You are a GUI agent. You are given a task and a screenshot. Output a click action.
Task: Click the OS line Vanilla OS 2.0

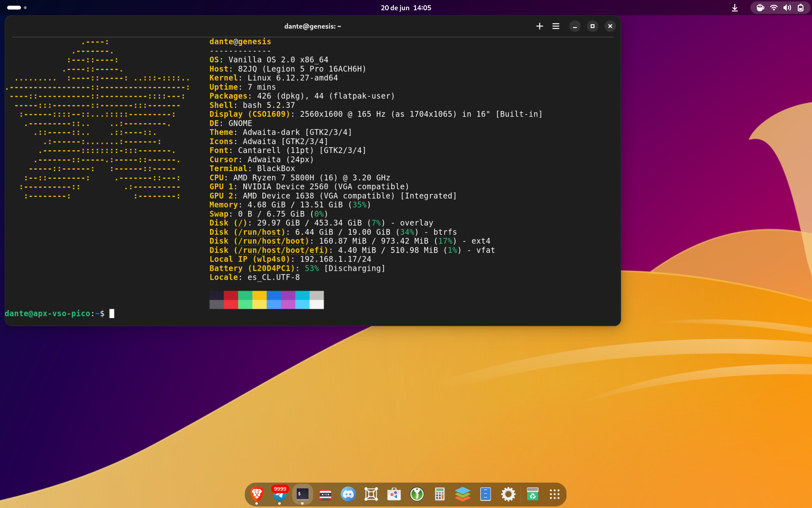pos(269,60)
